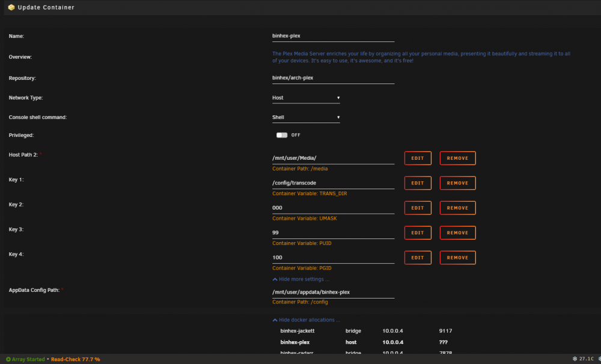Remove the Host Path 2 entry
Viewport: 601px width, 364px height.
457,158
